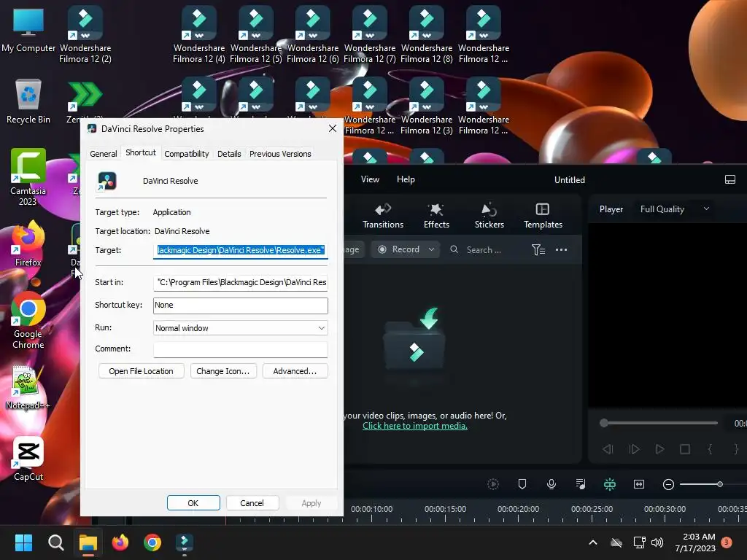Select the Wondershare Filmora 12 (8) shortcut
The width and height of the screenshot is (747, 560).
[x=426, y=35]
